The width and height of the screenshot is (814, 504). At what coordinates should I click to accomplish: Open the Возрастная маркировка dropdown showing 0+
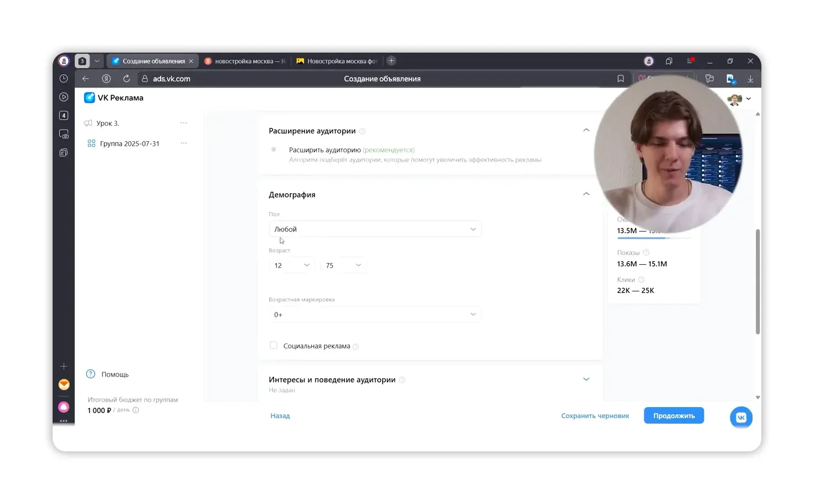click(375, 314)
